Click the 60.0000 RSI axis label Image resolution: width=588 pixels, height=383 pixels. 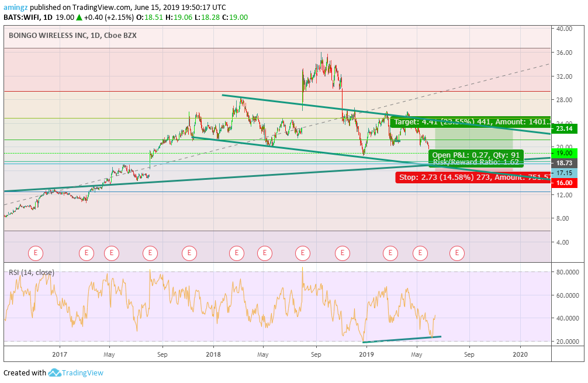click(568, 295)
